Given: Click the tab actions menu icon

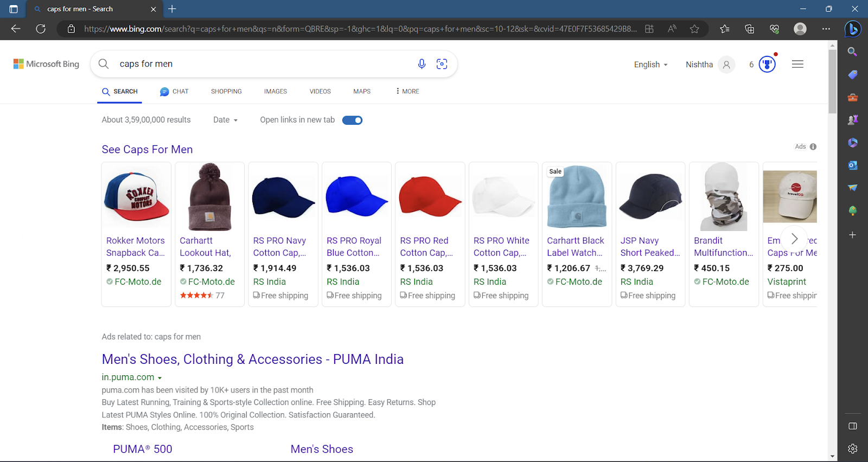Looking at the screenshot, I should pos(14,9).
